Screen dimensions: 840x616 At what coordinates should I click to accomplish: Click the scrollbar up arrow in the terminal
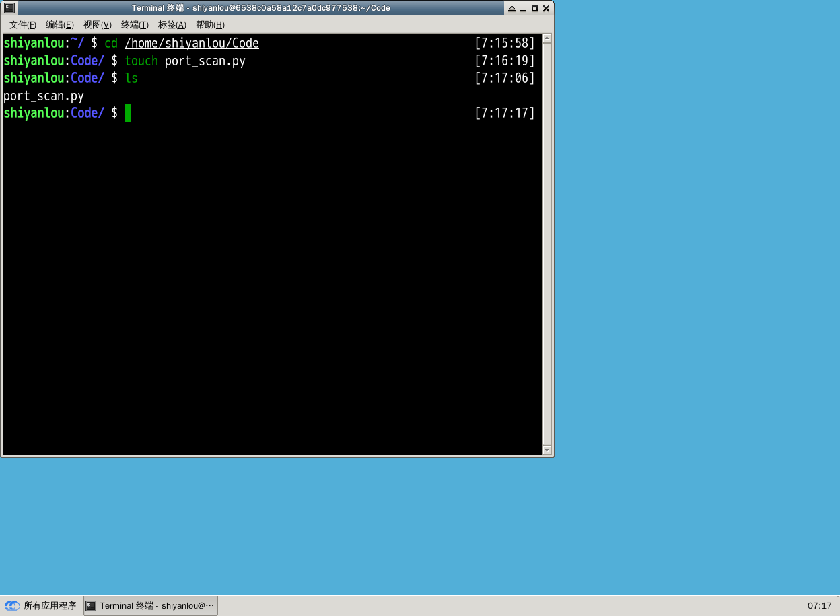point(547,38)
